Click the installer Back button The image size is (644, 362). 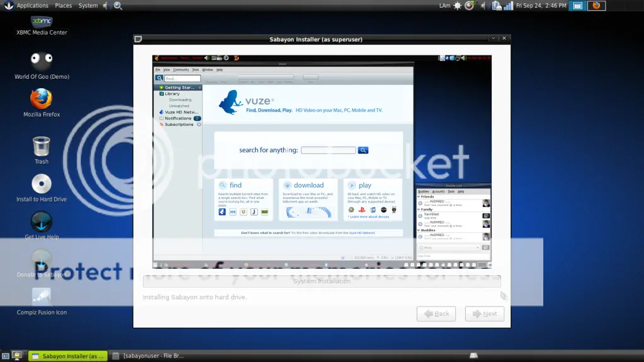pos(436,314)
